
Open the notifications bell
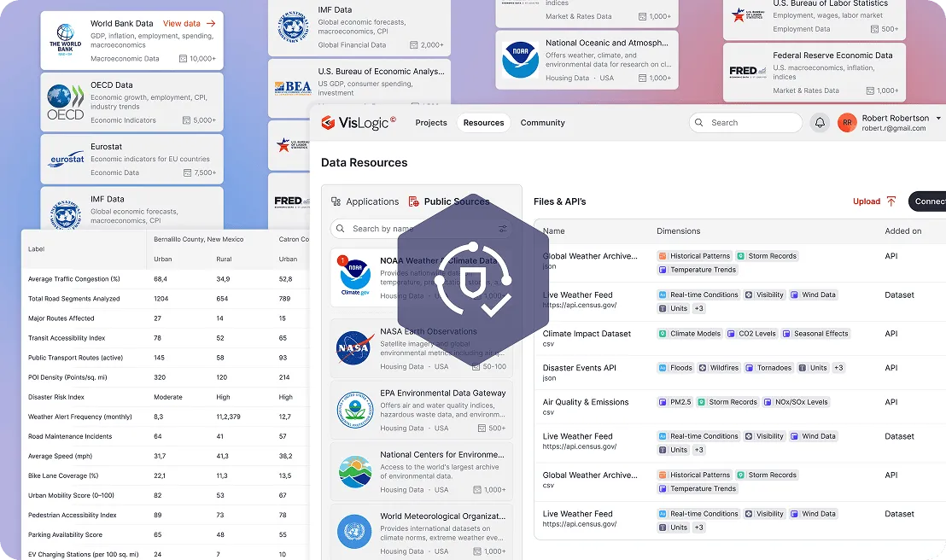(820, 123)
